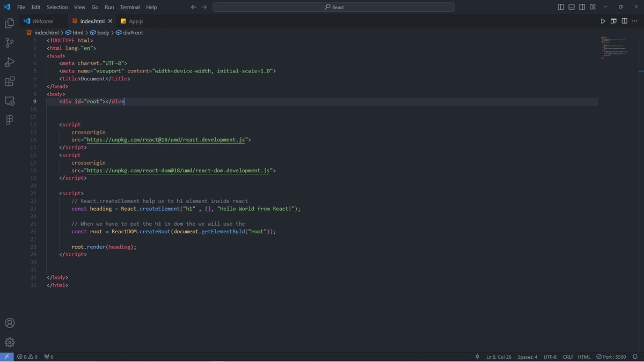Open the index.html breadcrumb

tap(42, 33)
